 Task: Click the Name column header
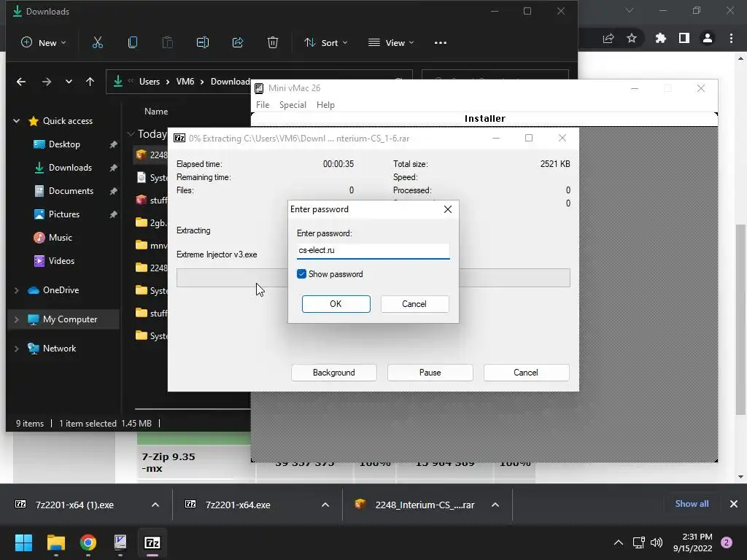point(156,112)
